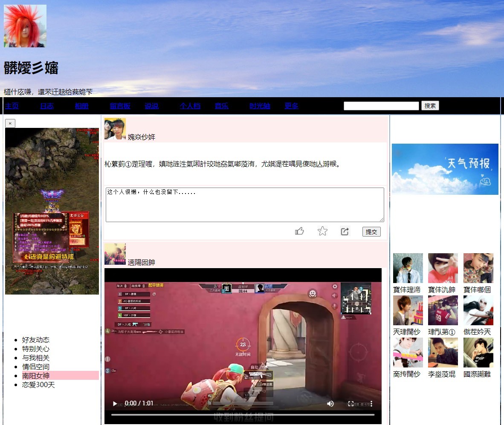Click friend avatar labeled 僦茬妗天
Image resolution: width=504 pixels, height=425 pixels.
point(478,310)
